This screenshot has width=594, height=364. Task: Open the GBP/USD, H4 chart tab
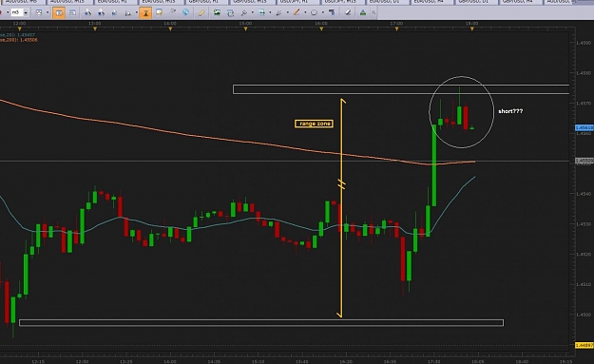(521, 2)
